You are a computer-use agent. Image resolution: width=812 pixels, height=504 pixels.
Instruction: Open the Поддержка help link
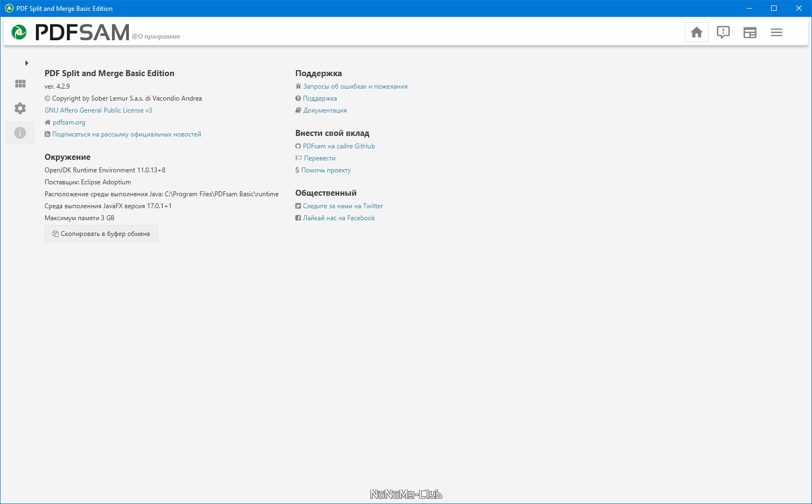[x=320, y=98]
